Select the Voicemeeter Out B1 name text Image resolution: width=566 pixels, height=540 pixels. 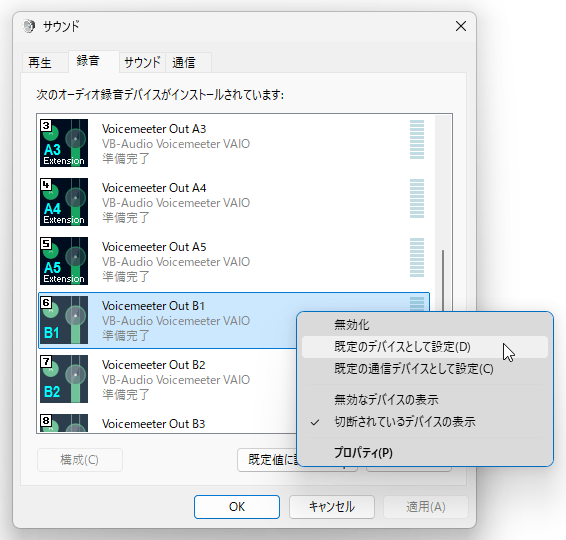coord(153,306)
